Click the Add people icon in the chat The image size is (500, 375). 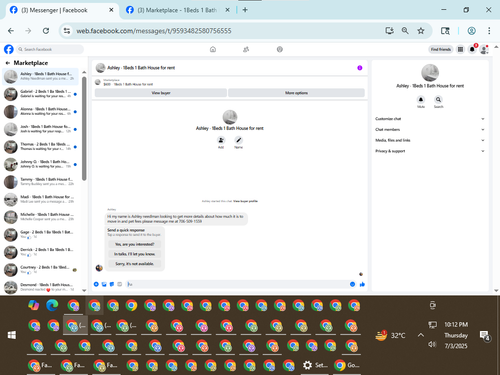pos(221,140)
